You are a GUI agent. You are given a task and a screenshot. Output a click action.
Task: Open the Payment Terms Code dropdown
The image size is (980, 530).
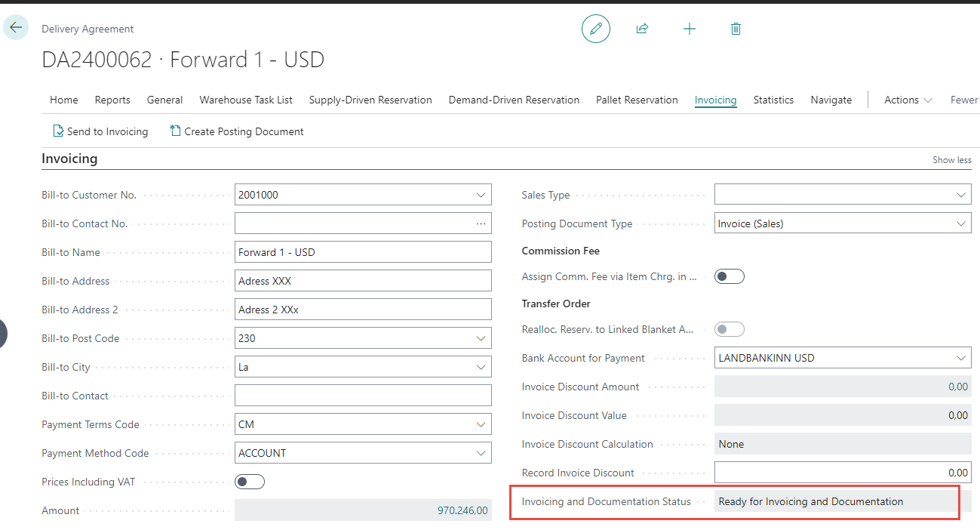point(481,424)
